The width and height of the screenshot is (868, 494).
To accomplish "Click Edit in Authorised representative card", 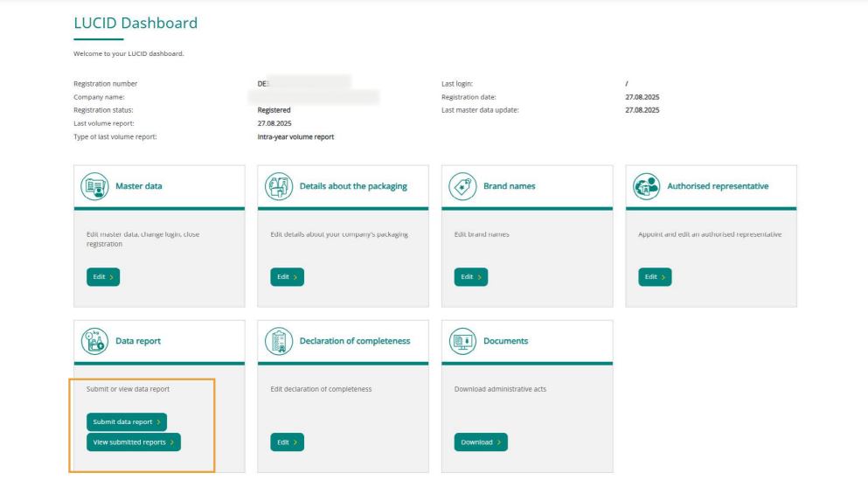I will point(655,277).
